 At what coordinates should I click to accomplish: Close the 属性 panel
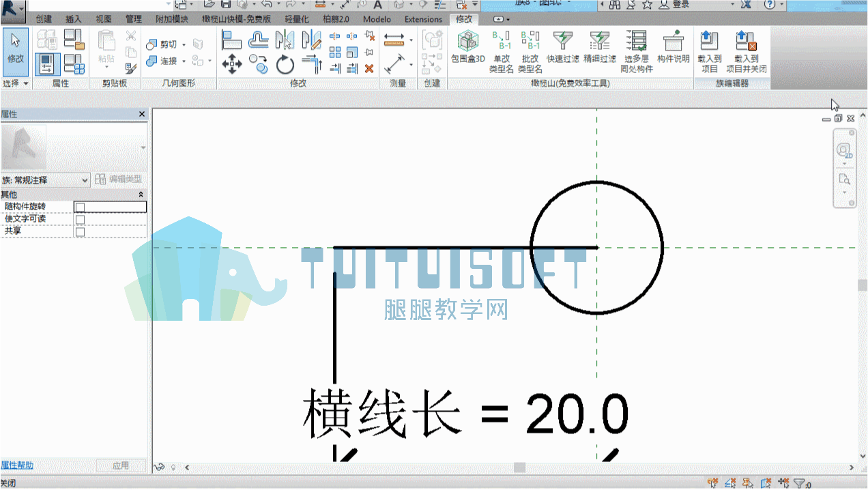(x=142, y=114)
